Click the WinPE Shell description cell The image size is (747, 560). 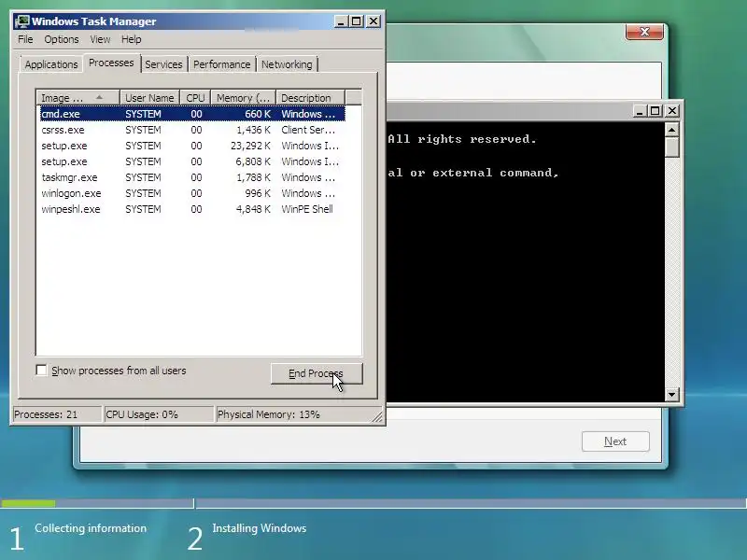307,209
